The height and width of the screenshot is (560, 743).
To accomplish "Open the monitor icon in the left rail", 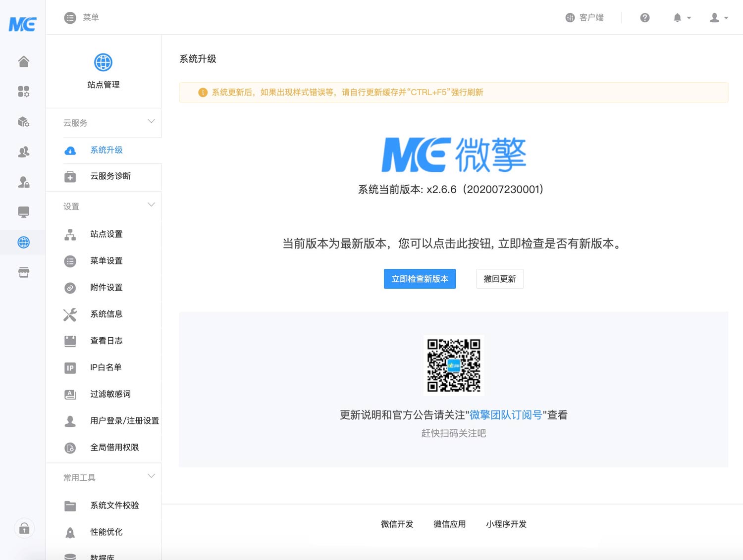I will point(23,212).
